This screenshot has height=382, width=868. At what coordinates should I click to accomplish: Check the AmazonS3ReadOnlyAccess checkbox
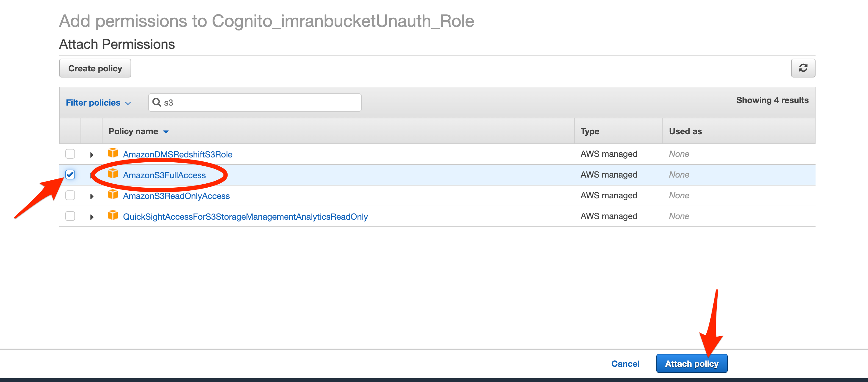[70, 195]
